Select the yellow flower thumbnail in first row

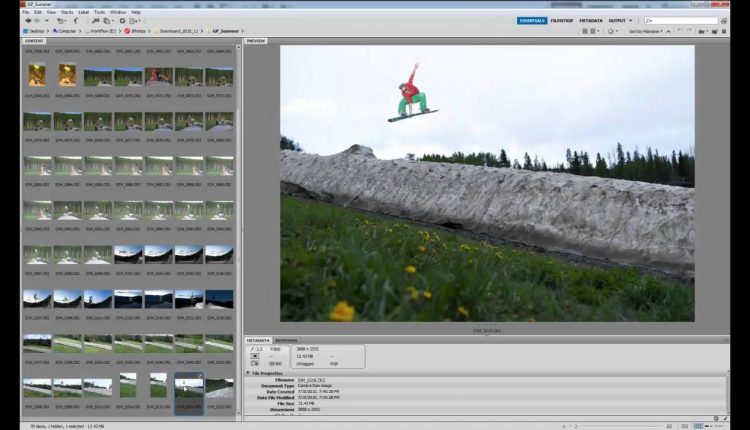click(x=37, y=75)
